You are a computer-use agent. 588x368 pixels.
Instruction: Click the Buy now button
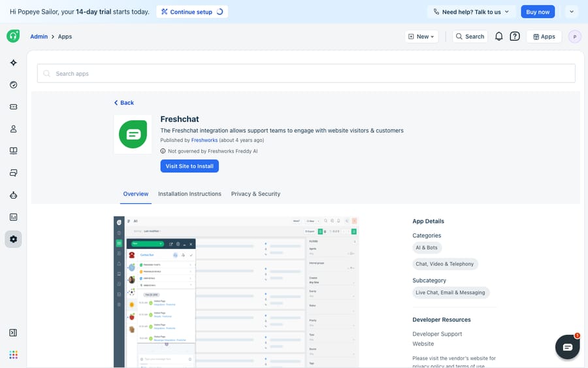click(538, 12)
